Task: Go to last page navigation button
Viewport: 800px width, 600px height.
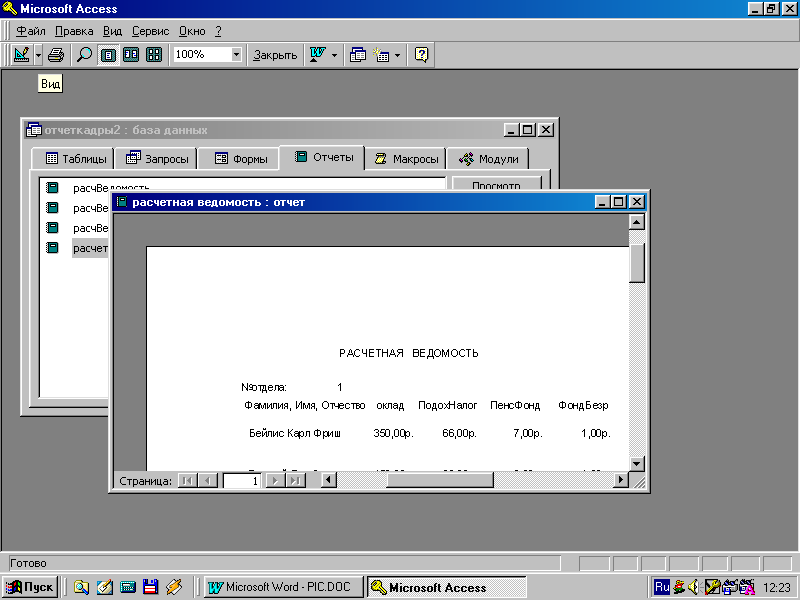Action: click(x=295, y=480)
